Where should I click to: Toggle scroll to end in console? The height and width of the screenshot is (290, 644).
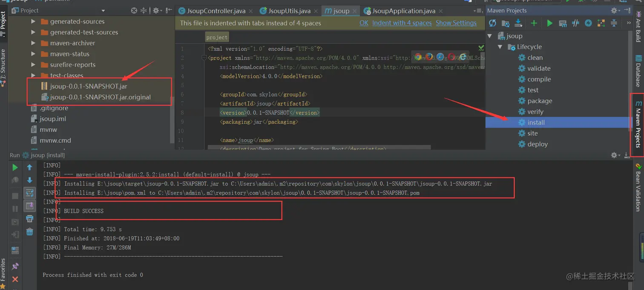(30, 206)
